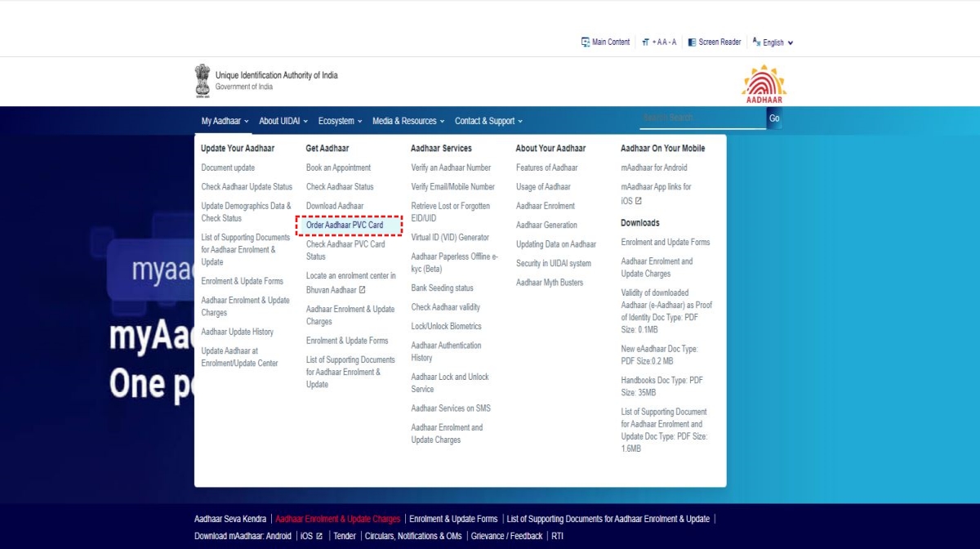Click the Government of India emblem
This screenshot has height=549, width=980.
(x=202, y=81)
